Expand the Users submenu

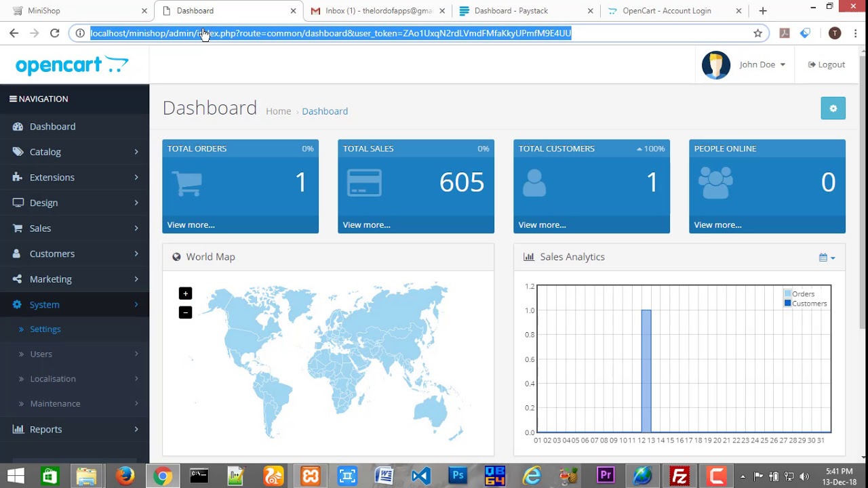tap(136, 354)
